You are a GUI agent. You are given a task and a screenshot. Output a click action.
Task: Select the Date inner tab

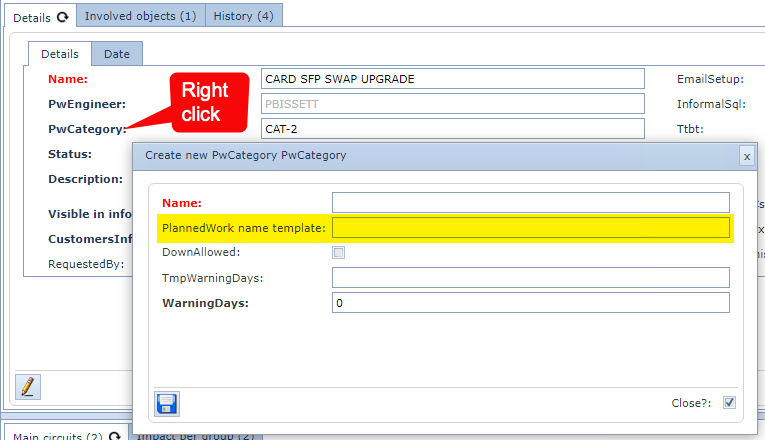117,54
